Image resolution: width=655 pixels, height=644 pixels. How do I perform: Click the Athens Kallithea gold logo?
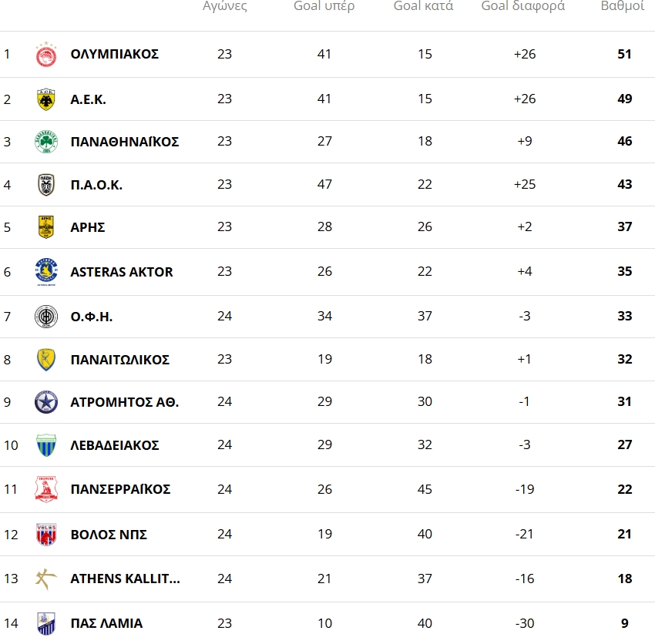(x=46, y=579)
